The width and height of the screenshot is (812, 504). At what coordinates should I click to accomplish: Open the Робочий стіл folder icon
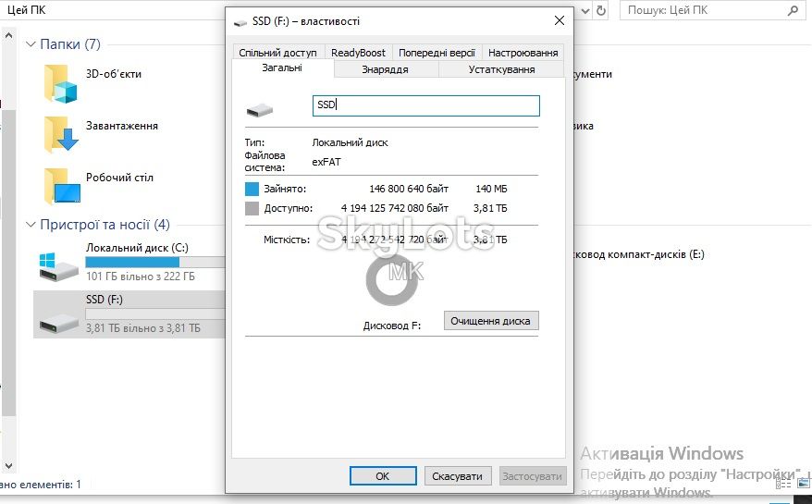[62, 187]
